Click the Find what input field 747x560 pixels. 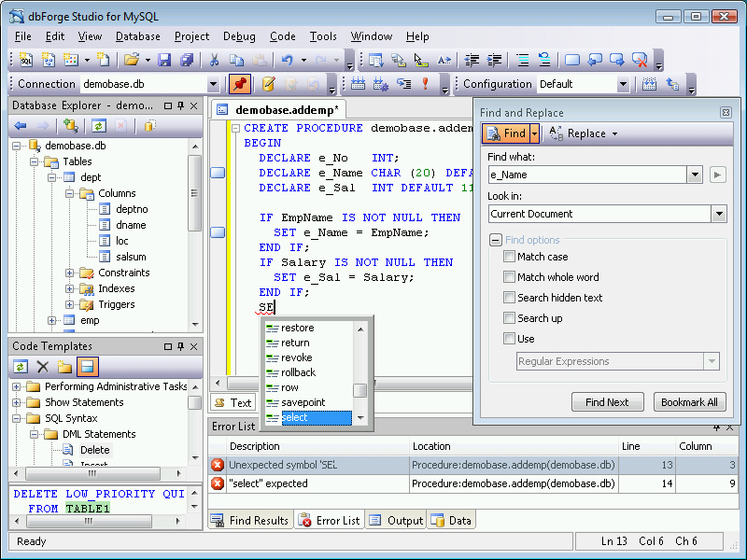pos(587,175)
